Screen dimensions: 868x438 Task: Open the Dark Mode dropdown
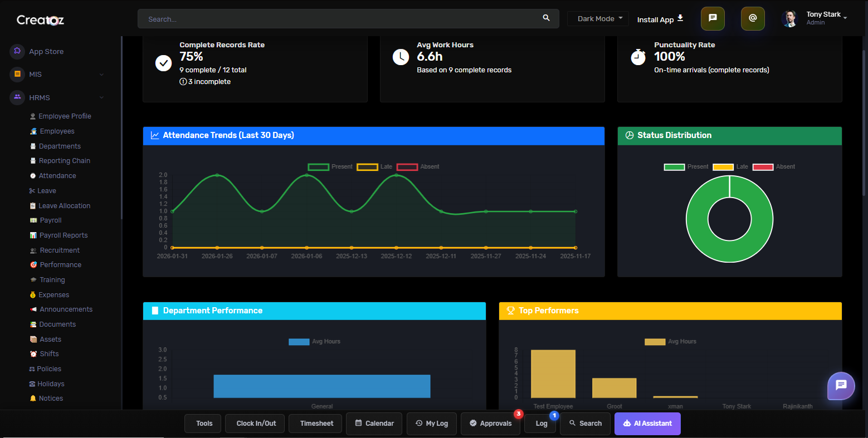coord(598,18)
